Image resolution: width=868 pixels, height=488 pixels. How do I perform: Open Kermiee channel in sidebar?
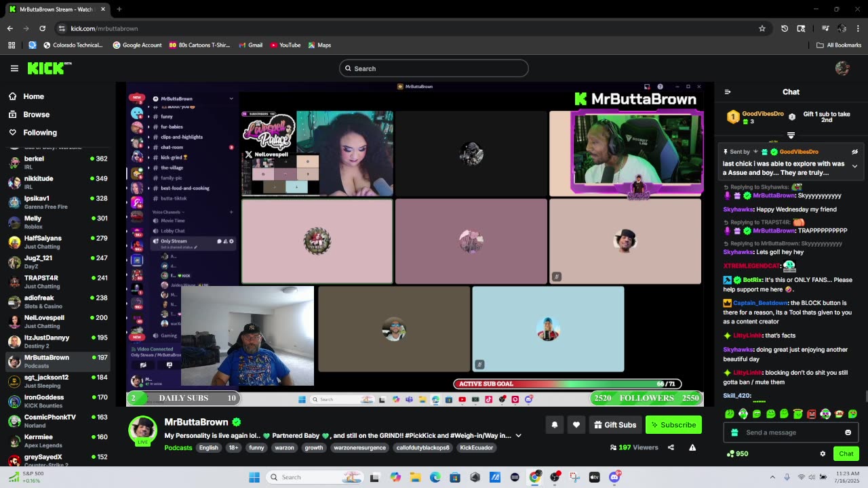[x=58, y=441]
